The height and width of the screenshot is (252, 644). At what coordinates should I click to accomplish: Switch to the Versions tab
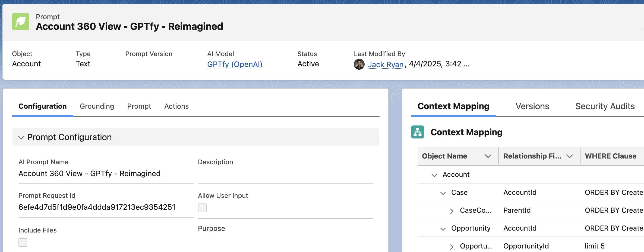tap(532, 106)
